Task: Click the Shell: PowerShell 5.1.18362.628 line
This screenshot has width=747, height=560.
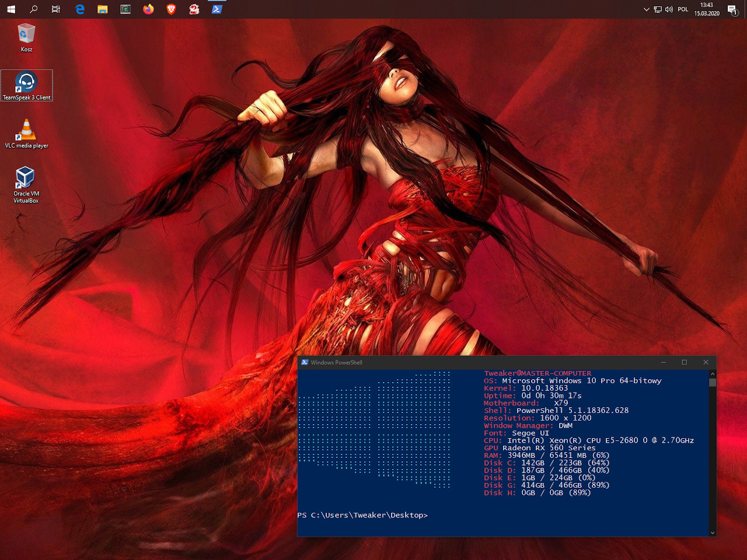Action: tap(556, 411)
